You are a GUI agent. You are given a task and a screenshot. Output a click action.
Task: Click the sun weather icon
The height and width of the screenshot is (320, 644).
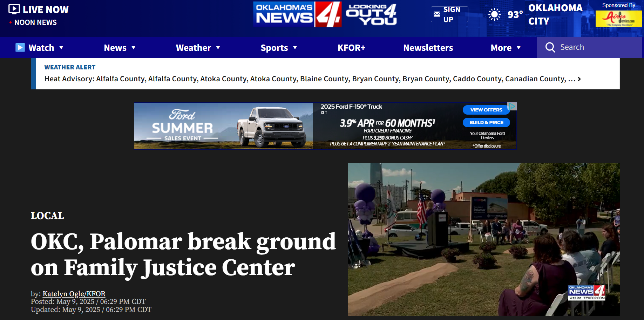[494, 14]
